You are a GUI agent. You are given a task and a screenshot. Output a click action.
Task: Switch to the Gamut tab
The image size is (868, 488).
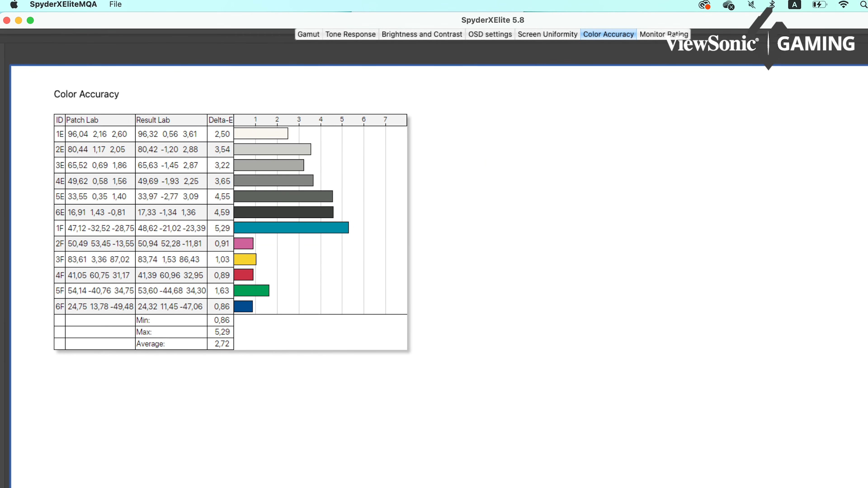(x=308, y=34)
